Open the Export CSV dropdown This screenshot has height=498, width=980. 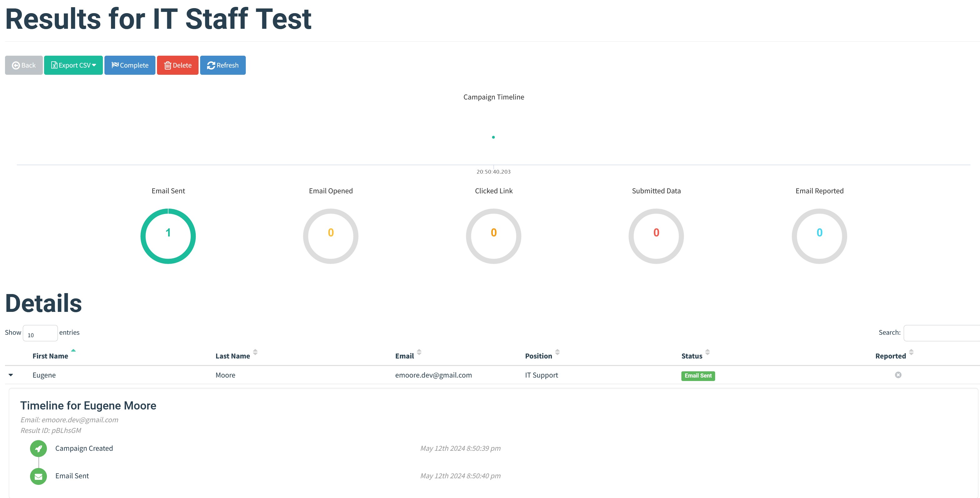click(x=73, y=65)
